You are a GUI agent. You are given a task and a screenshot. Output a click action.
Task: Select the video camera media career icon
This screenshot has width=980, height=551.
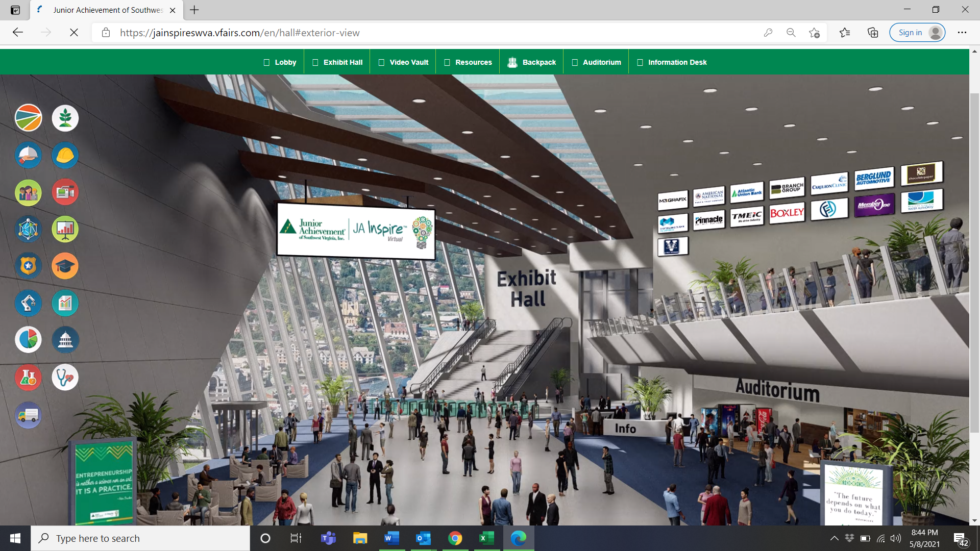(x=65, y=192)
